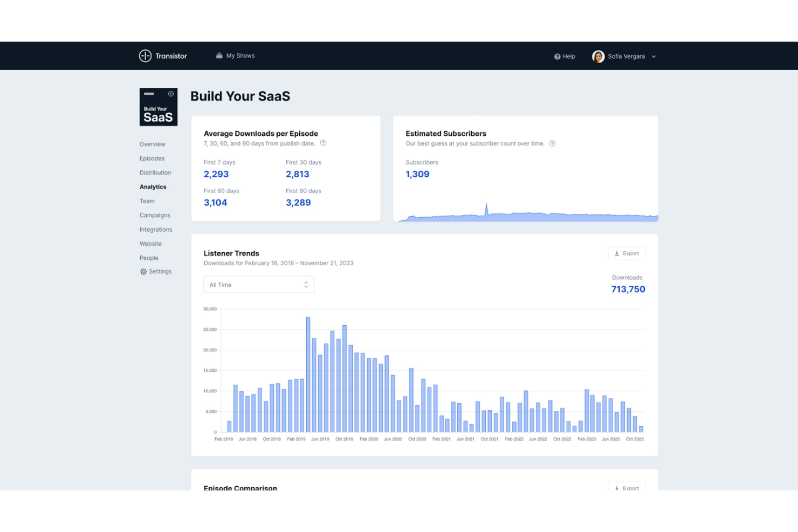
Task: Click the Help question mark icon
Action: click(x=557, y=57)
